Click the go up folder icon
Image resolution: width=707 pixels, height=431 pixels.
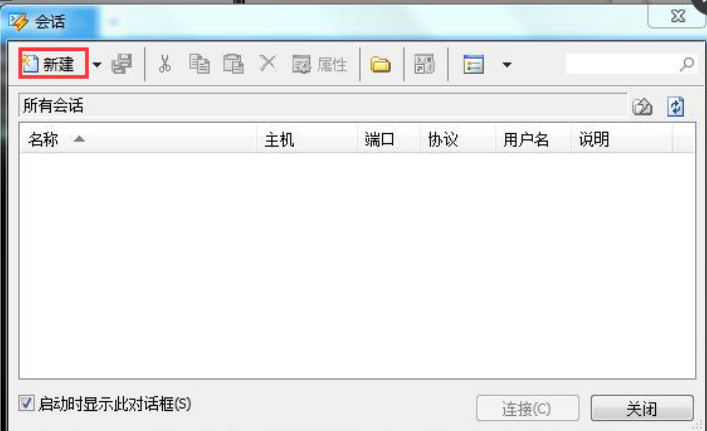[642, 107]
